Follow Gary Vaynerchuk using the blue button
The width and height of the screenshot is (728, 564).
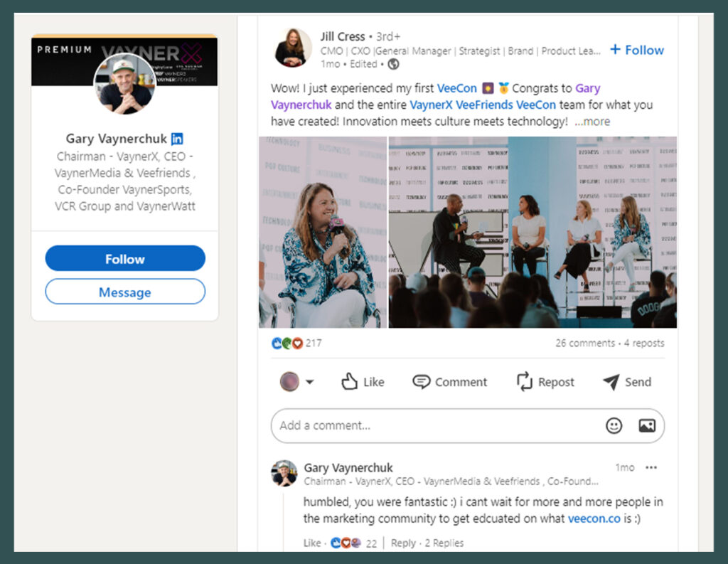point(124,257)
